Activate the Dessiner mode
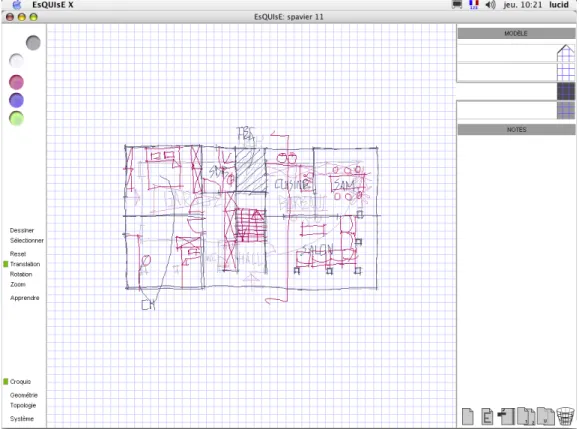Screen dimensions: 579x429 (22, 230)
